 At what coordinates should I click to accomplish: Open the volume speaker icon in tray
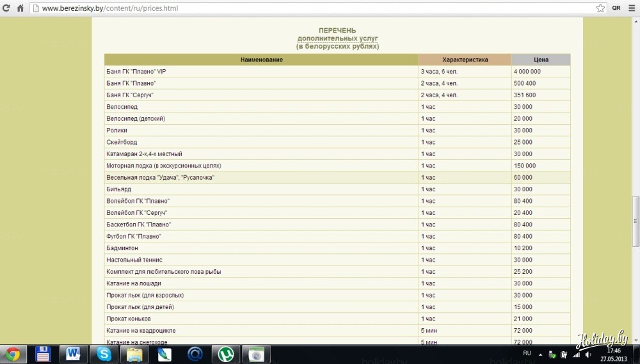(588, 354)
